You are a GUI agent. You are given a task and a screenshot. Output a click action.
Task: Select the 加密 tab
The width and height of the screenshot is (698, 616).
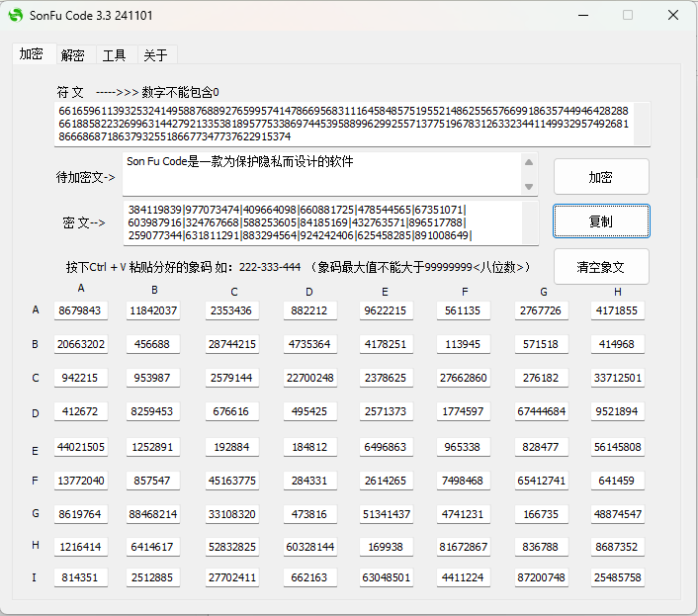32,54
